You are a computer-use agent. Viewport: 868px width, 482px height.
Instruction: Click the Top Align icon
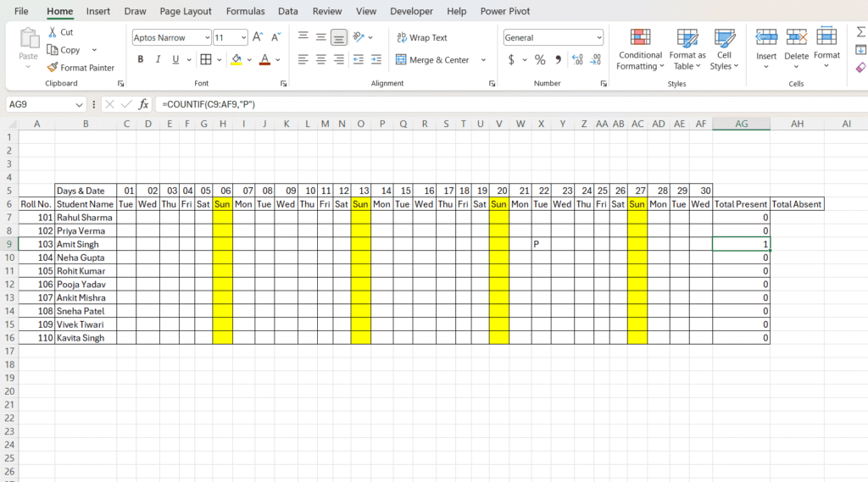pos(303,37)
